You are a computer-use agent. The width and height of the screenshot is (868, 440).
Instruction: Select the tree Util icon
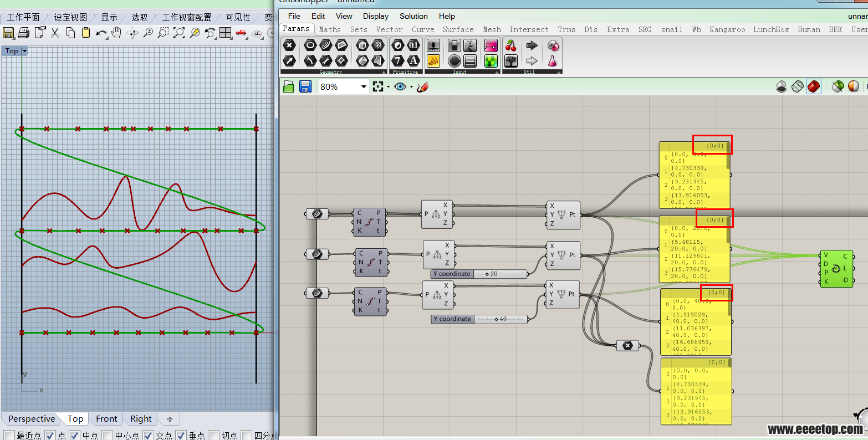click(x=511, y=60)
